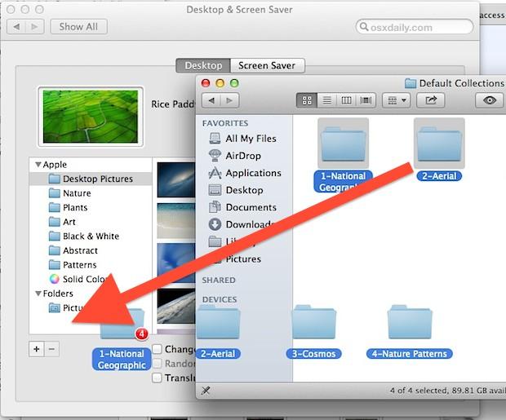Switch to icon view in Finder

coord(307,100)
